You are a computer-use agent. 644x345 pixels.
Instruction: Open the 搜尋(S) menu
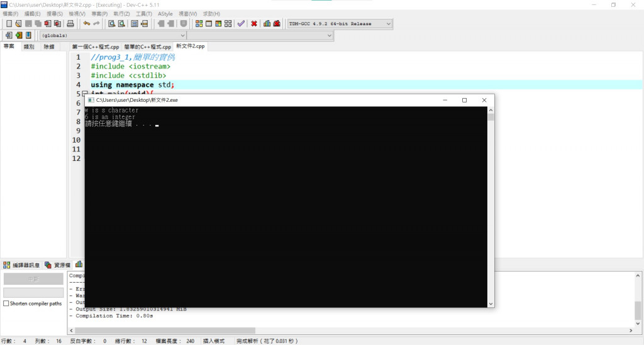coord(55,14)
